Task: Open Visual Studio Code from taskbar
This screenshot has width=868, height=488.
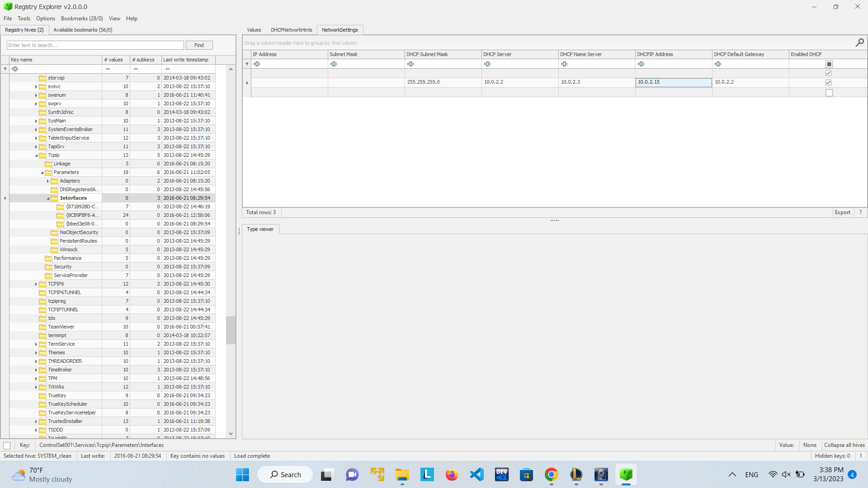Action: 476,474
